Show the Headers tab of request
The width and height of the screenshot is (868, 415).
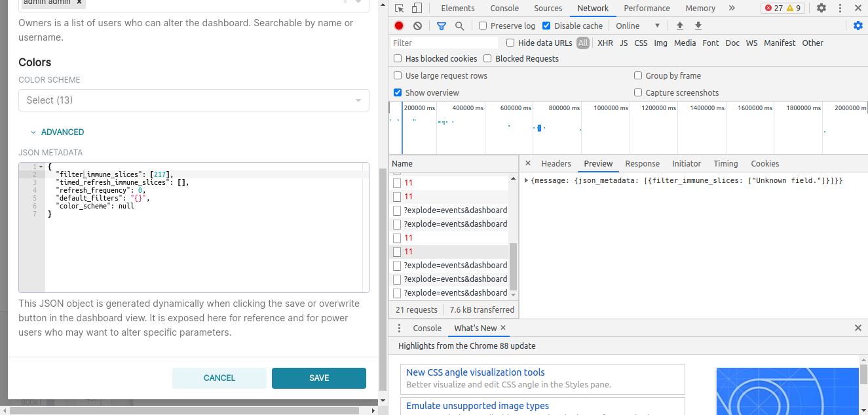point(556,163)
